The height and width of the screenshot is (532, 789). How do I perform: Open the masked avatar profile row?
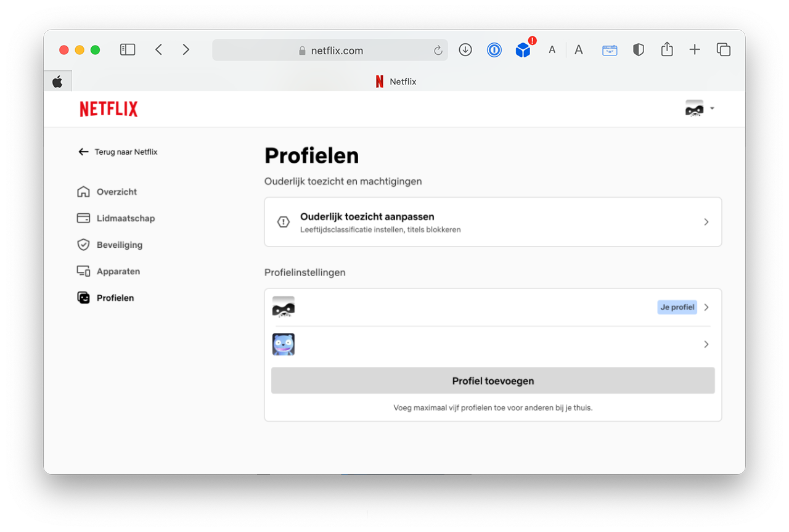coord(493,307)
